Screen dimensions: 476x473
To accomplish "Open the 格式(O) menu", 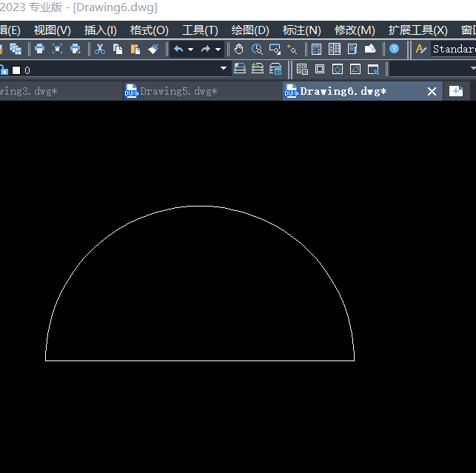I will [x=150, y=30].
